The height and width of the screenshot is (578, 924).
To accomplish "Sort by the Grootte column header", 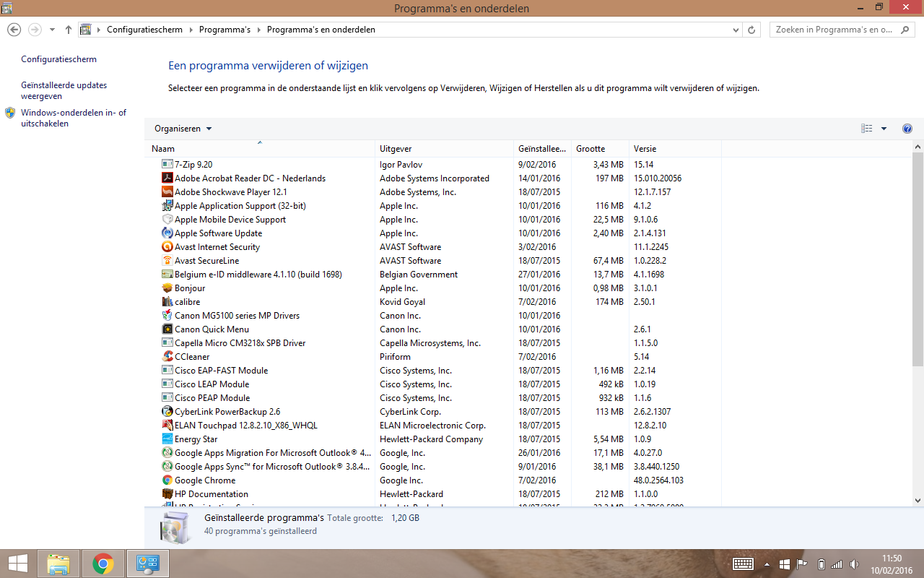I will (x=600, y=149).
